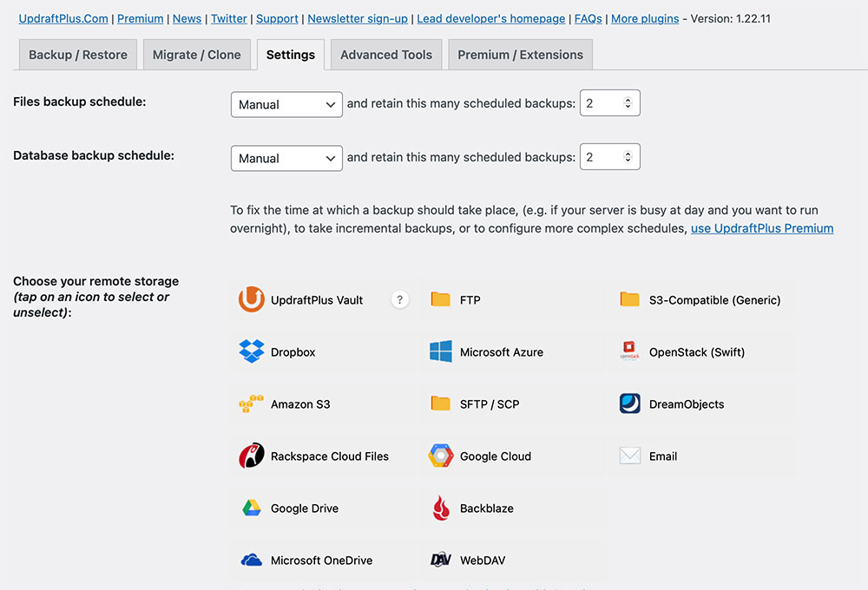Open the Database backup schedule dropdown

coord(286,158)
